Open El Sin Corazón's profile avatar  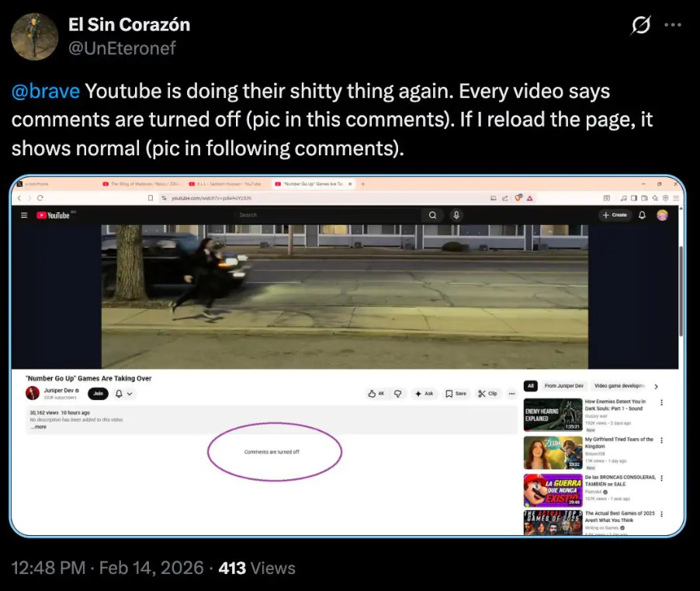tap(34, 37)
